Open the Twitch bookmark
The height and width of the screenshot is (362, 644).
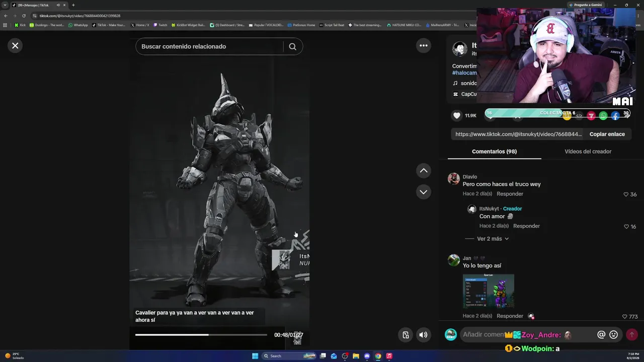coord(160,25)
